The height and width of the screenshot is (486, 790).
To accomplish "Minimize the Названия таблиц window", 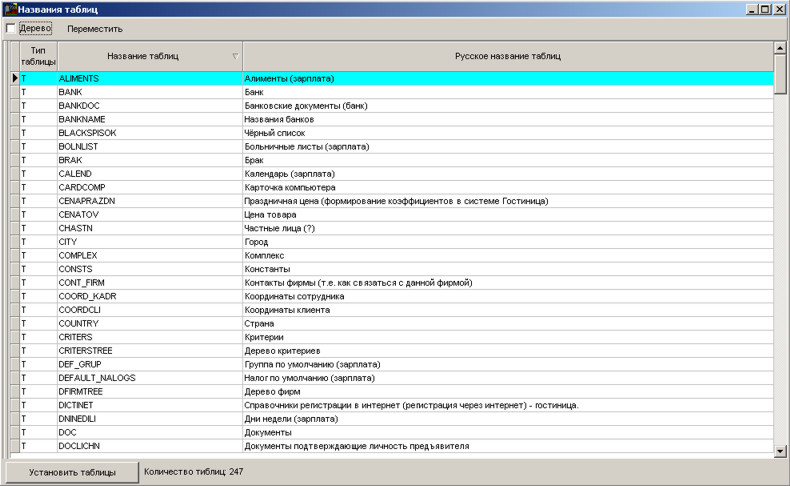I will coord(751,9).
